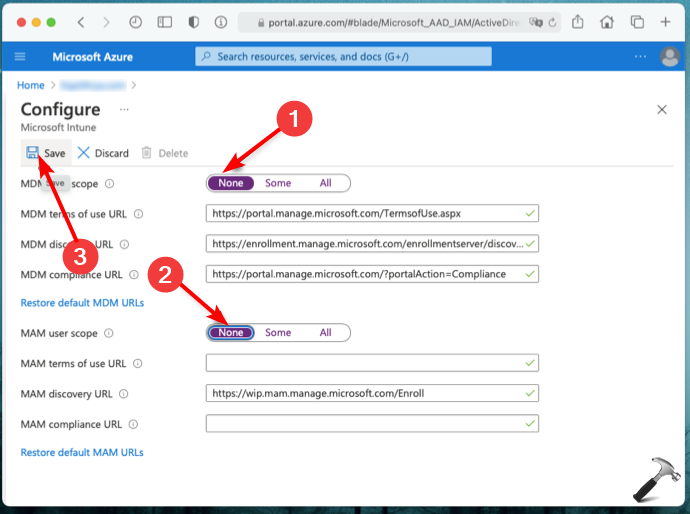
Task: Show info for MDM discovery URL
Action: [x=125, y=244]
